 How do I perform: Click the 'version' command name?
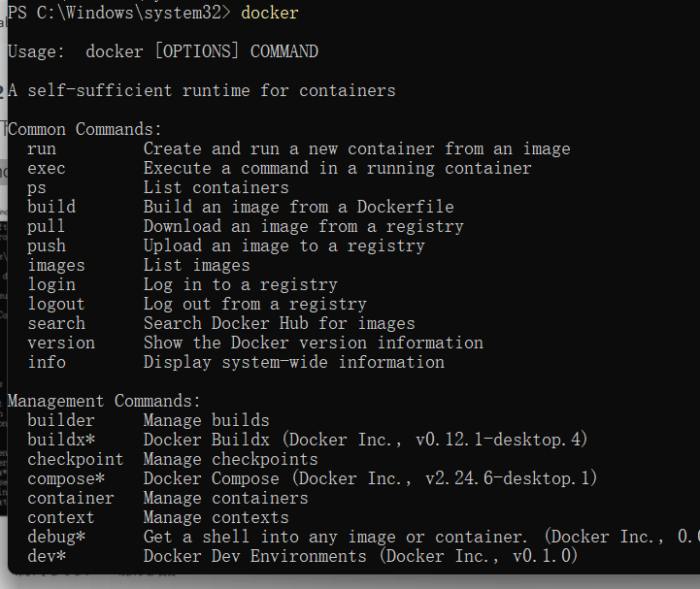tap(61, 344)
